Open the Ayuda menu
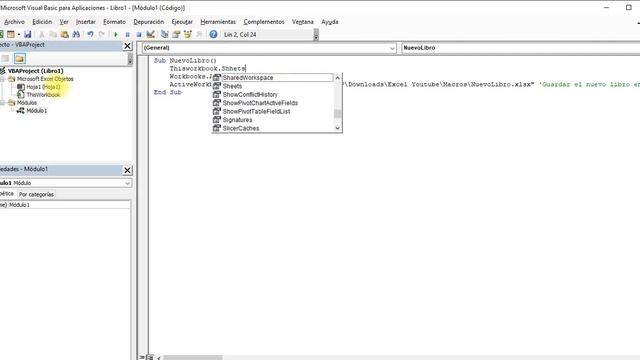This screenshot has width=640, height=360. click(330, 22)
